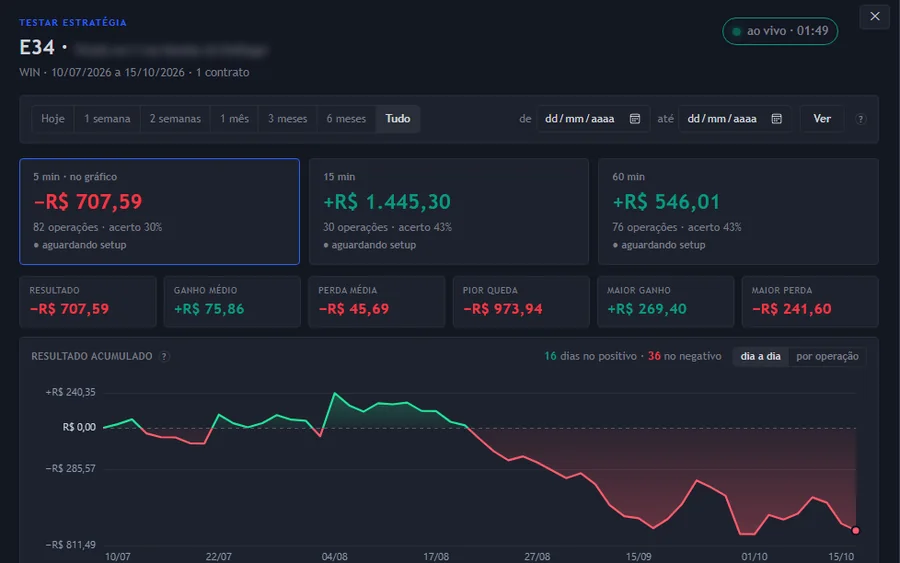Click 'WIN · 10/07/2026 a 15/10/2026' subtitle
Viewport: 900px width, 563px height.
click(x=102, y=72)
